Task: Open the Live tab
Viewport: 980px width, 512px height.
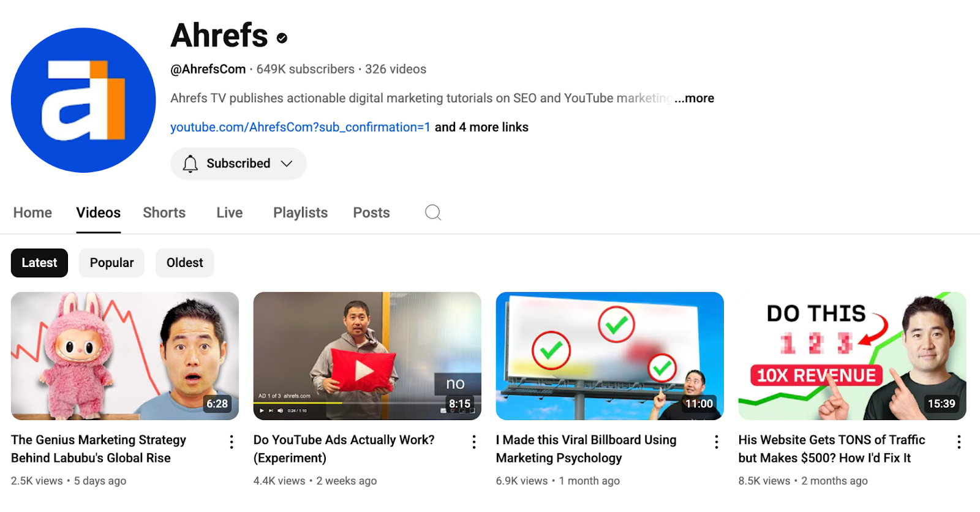Action: pyautogui.click(x=230, y=213)
